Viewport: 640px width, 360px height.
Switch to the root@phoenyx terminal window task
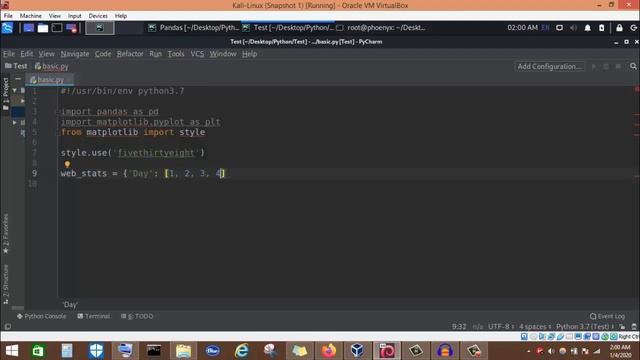click(381, 28)
